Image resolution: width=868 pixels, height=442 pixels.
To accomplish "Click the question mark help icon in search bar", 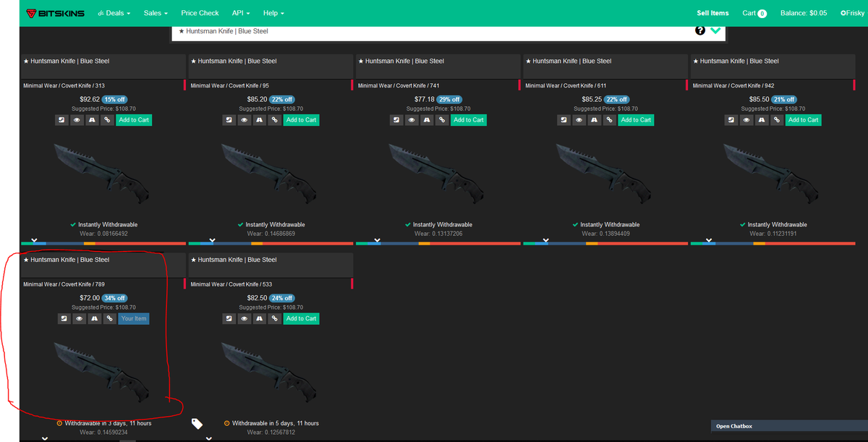I will click(700, 30).
